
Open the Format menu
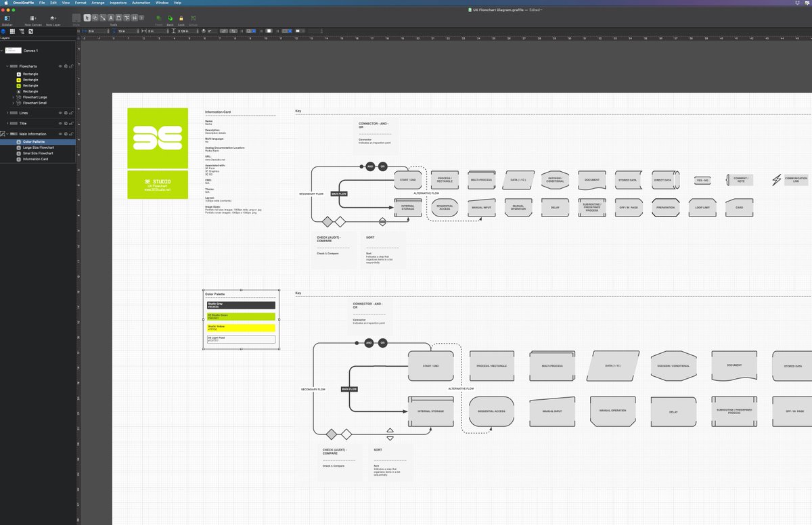click(x=81, y=3)
